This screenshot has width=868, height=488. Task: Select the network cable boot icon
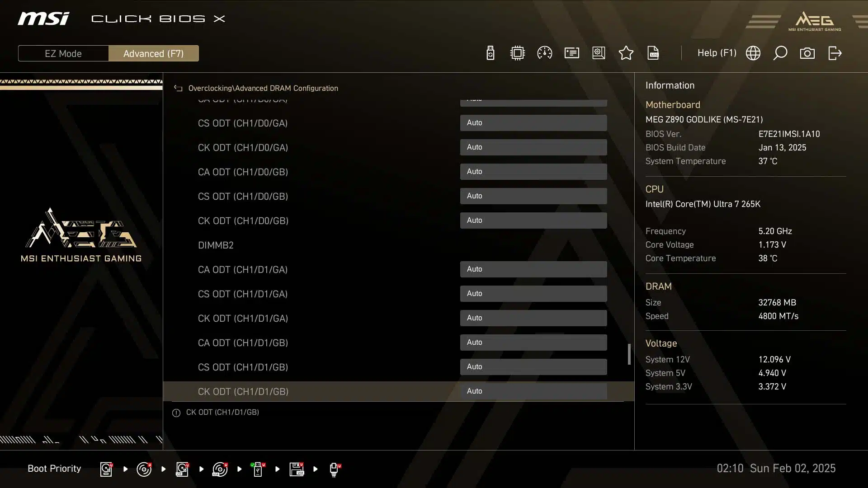click(335, 469)
